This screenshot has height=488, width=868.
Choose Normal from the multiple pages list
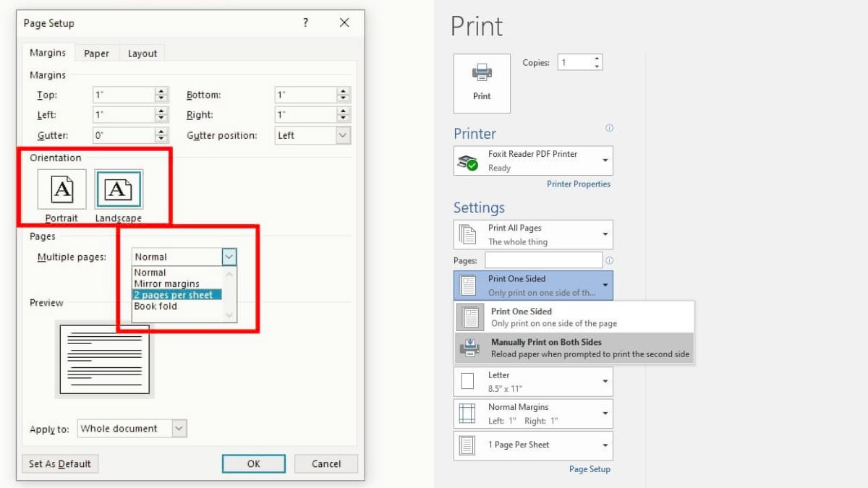[x=178, y=273]
